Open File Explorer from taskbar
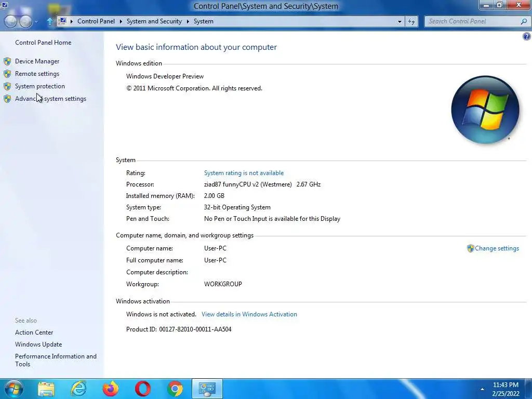532x399 pixels. [x=46, y=389]
